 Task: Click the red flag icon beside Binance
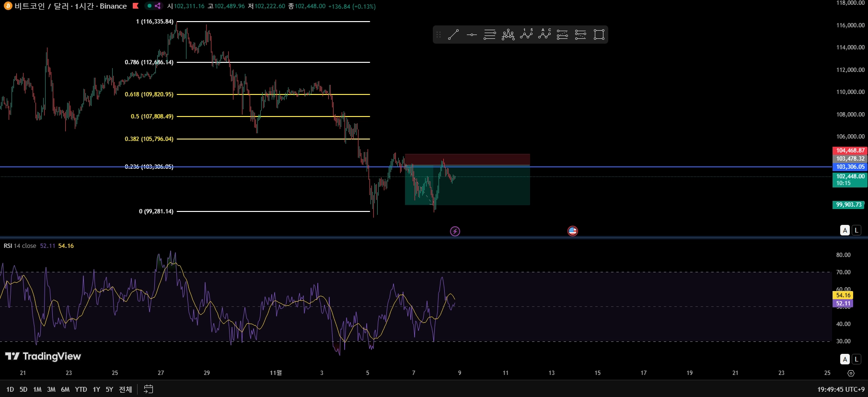click(136, 6)
